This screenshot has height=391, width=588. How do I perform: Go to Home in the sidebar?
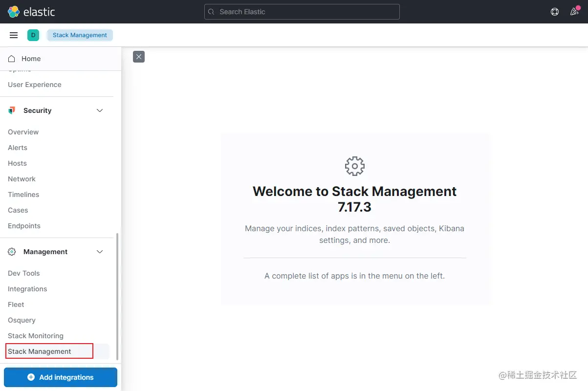coord(31,59)
